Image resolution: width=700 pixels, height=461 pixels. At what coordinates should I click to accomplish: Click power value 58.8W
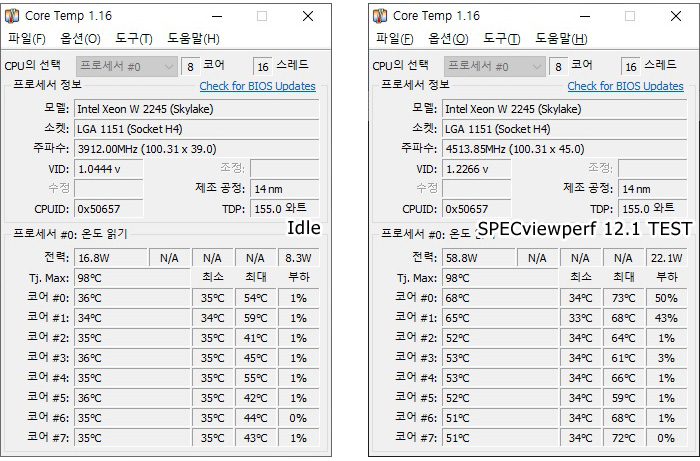(x=479, y=258)
